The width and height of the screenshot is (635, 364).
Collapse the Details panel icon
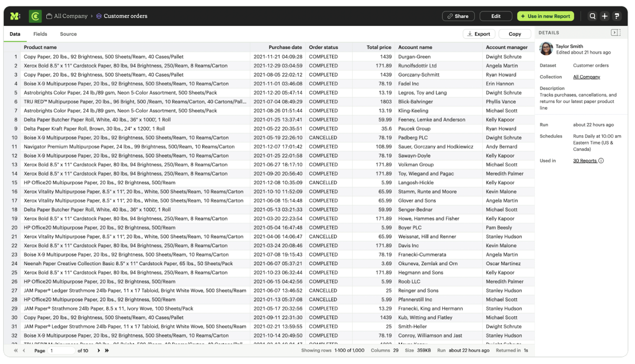(x=616, y=32)
